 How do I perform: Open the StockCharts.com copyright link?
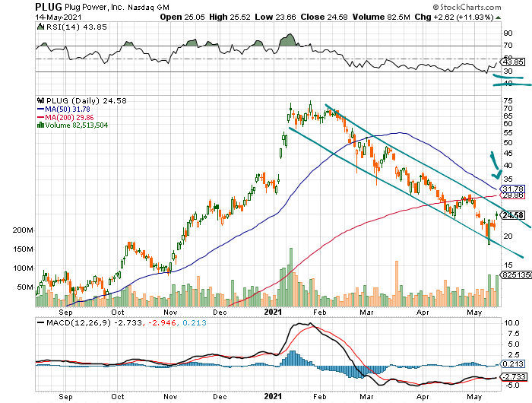[467, 7]
